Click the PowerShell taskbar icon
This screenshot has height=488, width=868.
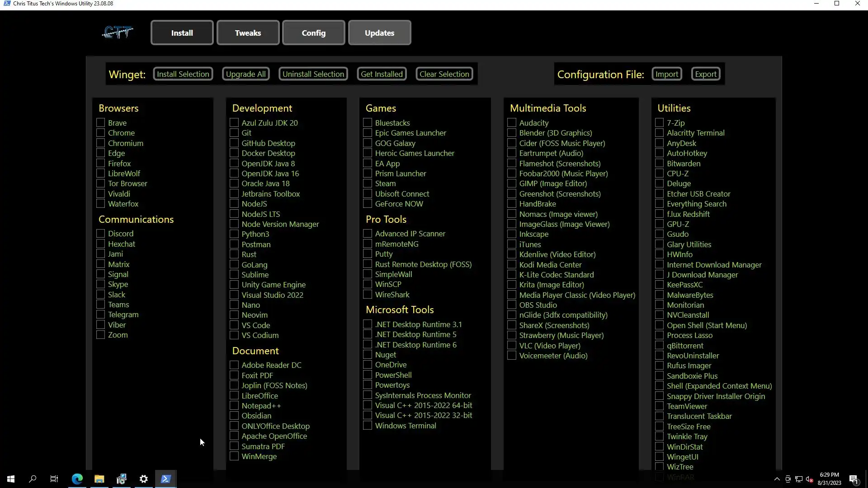(x=165, y=479)
